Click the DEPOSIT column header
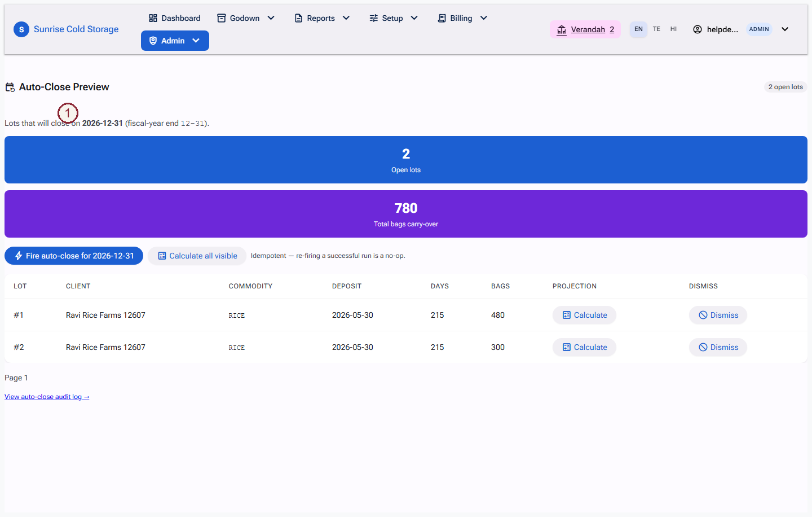Screen dimensions: 812x517 click(347, 286)
